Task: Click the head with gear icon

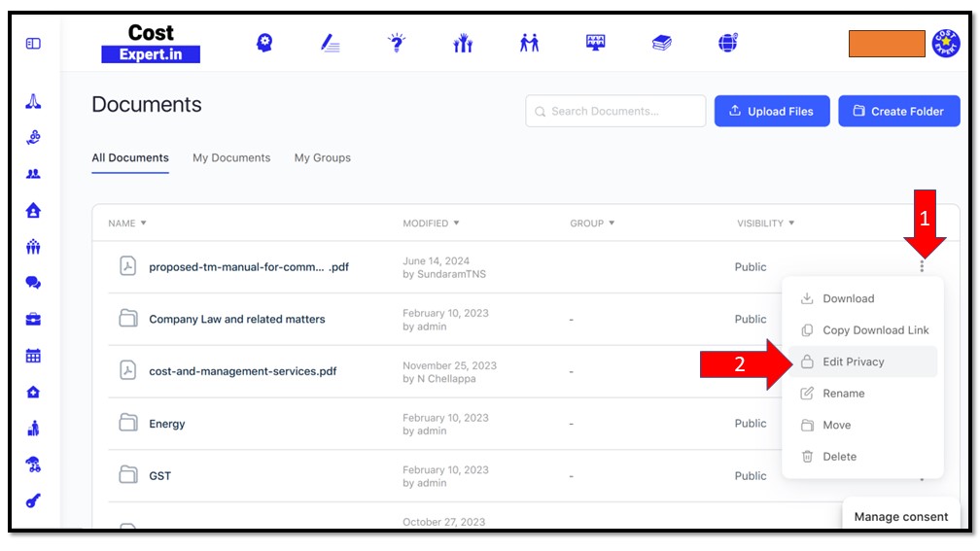Action: click(264, 43)
